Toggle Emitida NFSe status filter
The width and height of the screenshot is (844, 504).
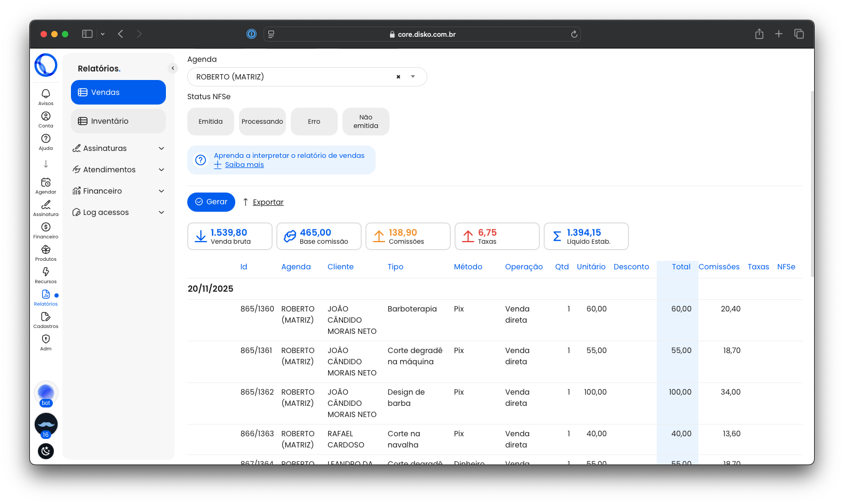tap(211, 122)
